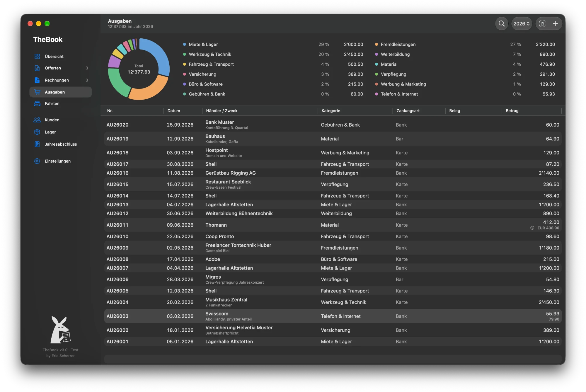
Task: Open Jahresabschluss page
Action: 61,144
